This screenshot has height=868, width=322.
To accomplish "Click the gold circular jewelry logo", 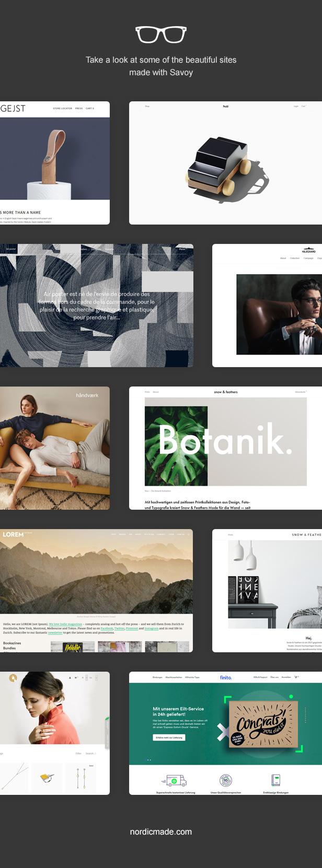I will 13,678.
